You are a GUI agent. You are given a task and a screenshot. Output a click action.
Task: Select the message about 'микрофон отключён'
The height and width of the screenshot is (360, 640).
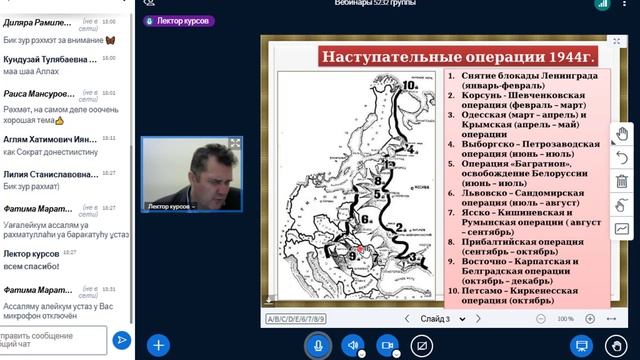click(x=58, y=311)
